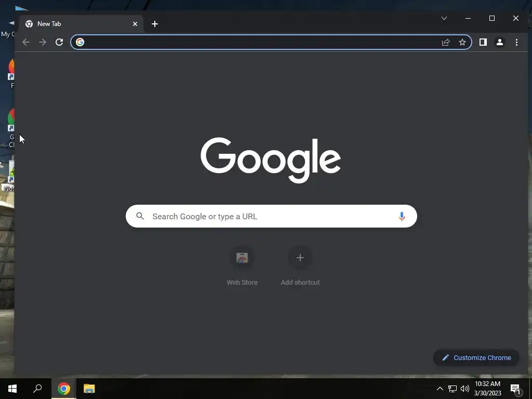
Task: Click the Google icon in address bar
Action: [80, 42]
